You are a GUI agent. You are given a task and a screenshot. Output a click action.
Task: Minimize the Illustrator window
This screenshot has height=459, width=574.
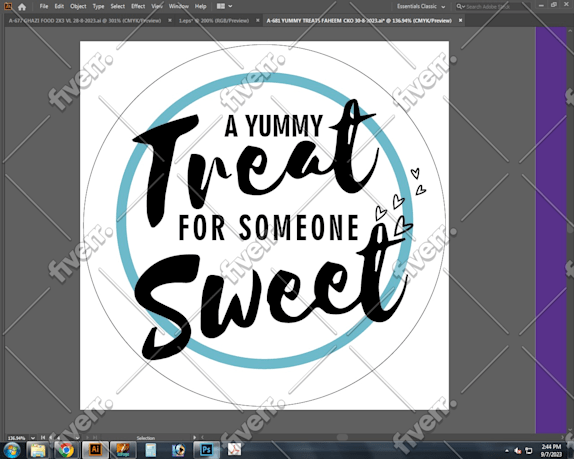point(541,5)
